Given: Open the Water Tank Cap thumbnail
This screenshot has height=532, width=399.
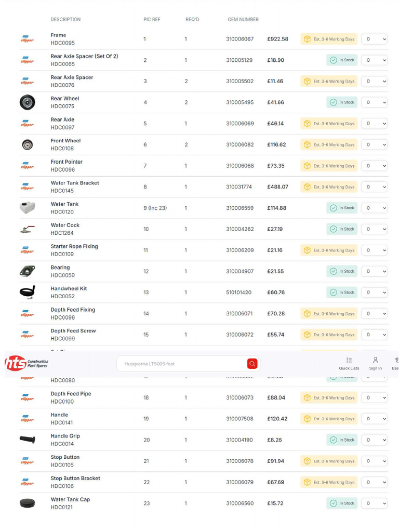Looking at the screenshot, I should point(27,503).
